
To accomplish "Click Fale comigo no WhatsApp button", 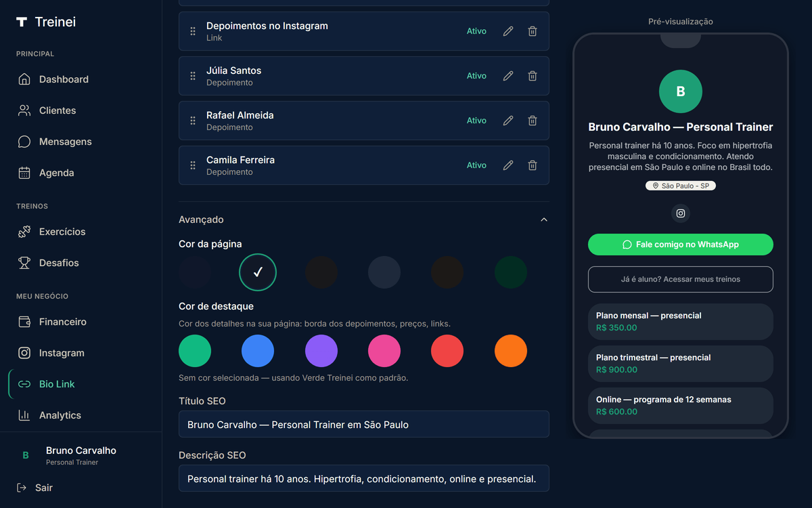I will pyautogui.click(x=681, y=245).
